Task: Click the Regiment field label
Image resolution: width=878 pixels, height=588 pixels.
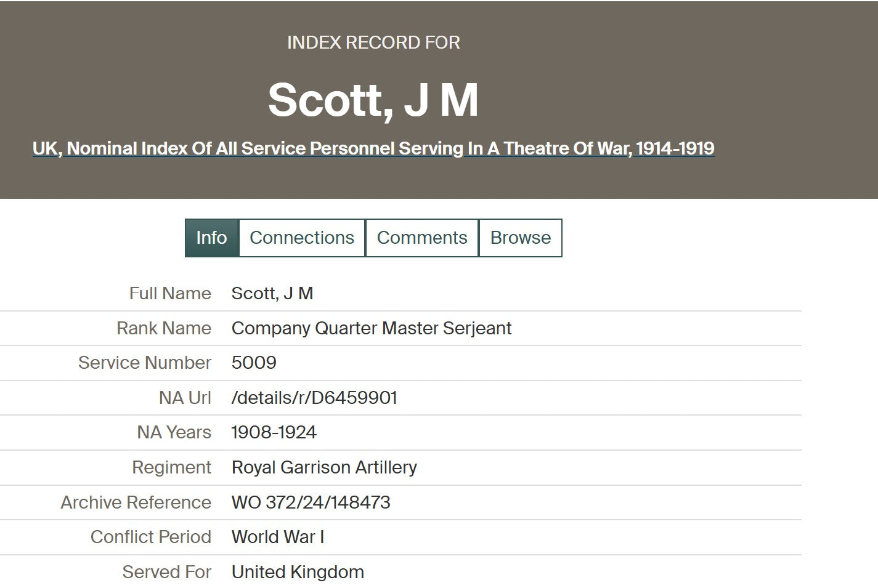Action: (x=171, y=467)
